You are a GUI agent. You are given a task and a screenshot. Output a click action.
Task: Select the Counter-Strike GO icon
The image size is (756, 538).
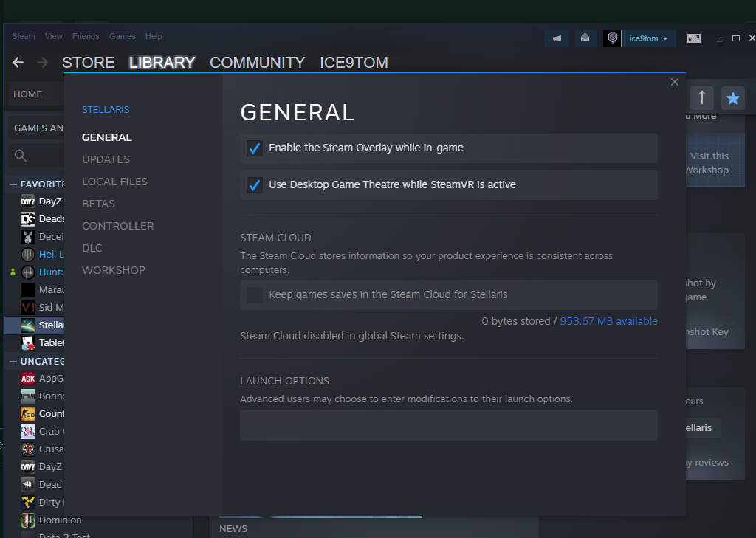tap(28, 413)
